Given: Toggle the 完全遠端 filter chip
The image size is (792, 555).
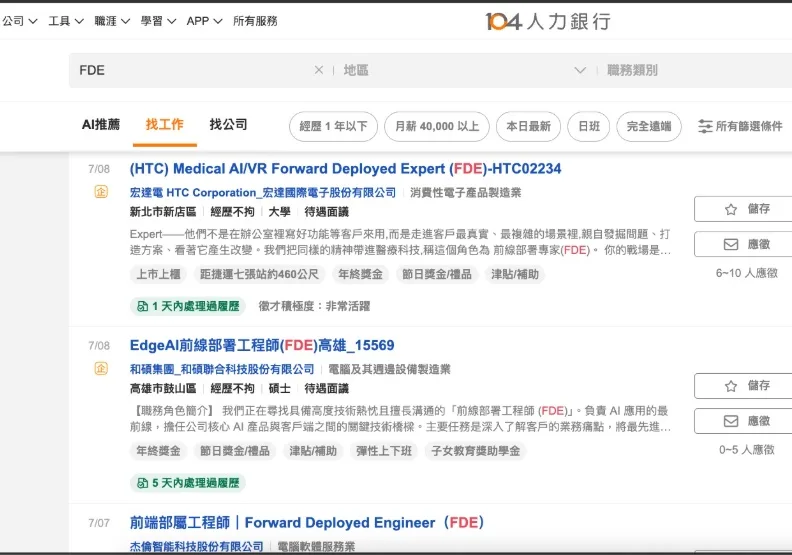Looking at the screenshot, I should click(649, 126).
